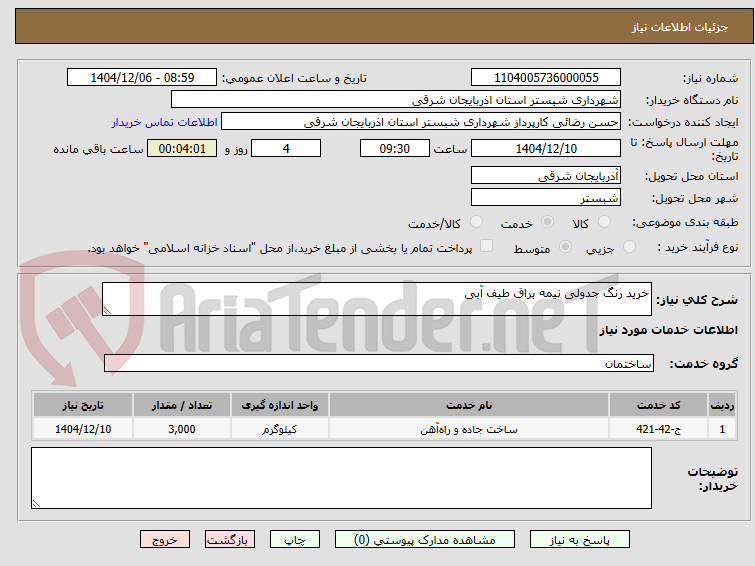This screenshot has width=755, height=566.
Task: Click the resize handle of شرح کلی نیاز box
Action: pyautogui.click(x=107, y=311)
